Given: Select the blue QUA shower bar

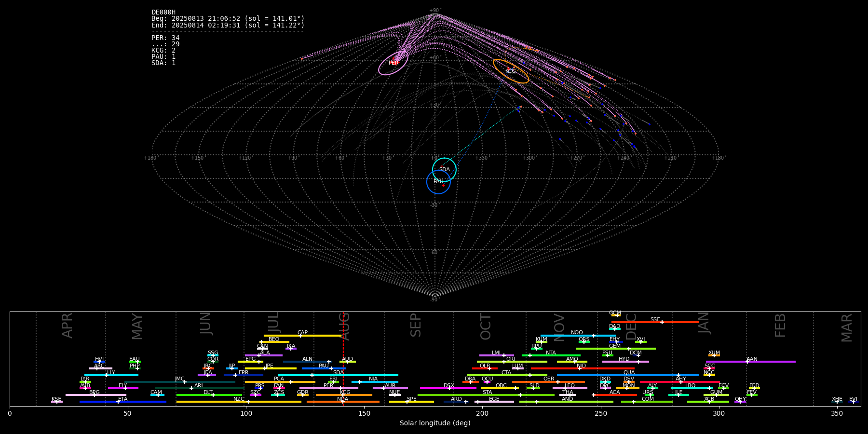Looking at the screenshot, I should [628, 375].
